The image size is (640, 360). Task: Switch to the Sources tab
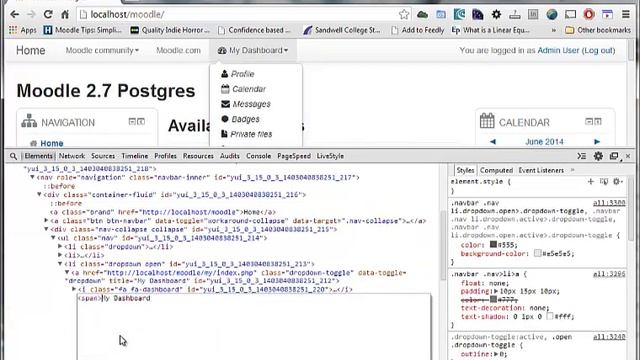(x=103, y=156)
